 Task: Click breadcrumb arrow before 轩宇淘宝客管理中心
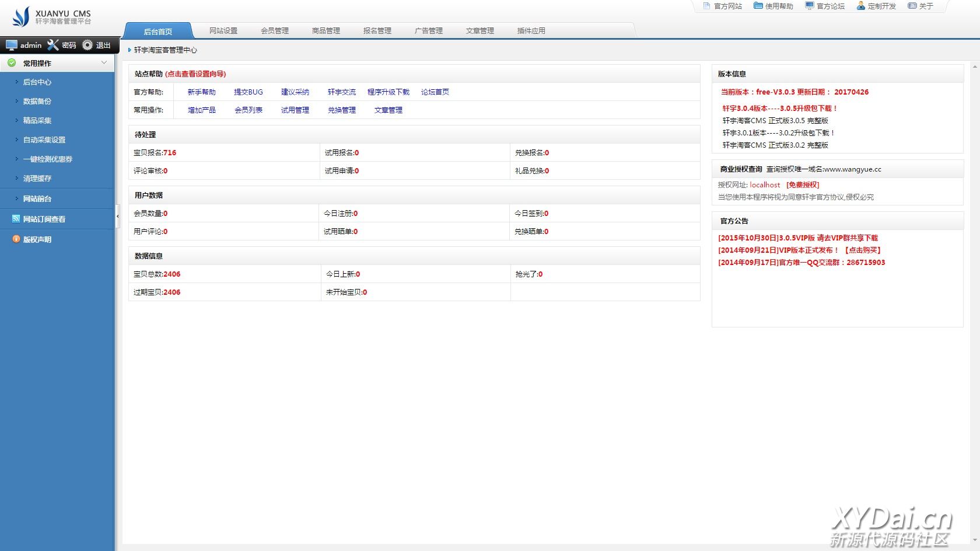point(129,50)
